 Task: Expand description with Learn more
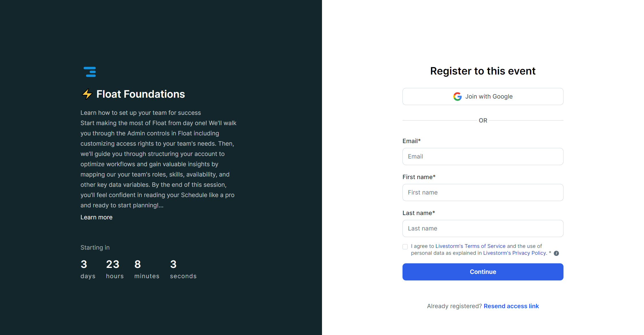click(96, 217)
